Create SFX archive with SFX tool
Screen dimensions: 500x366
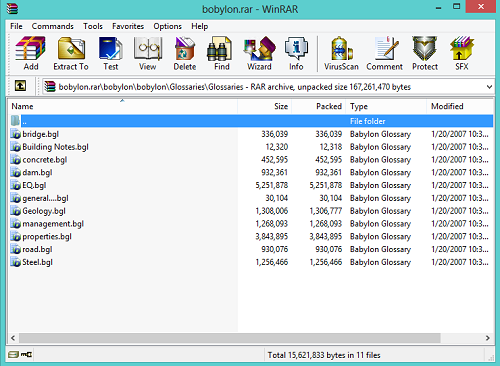tap(462, 53)
